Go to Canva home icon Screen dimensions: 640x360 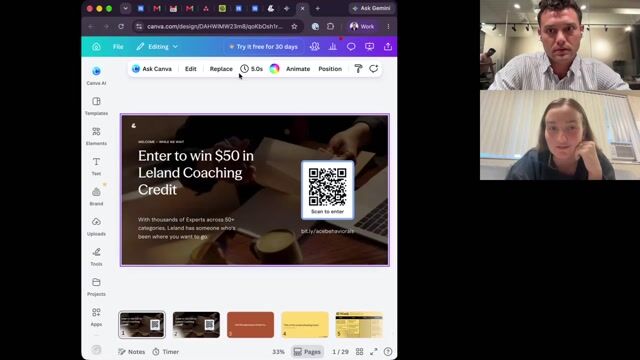pyautogui.click(x=96, y=47)
